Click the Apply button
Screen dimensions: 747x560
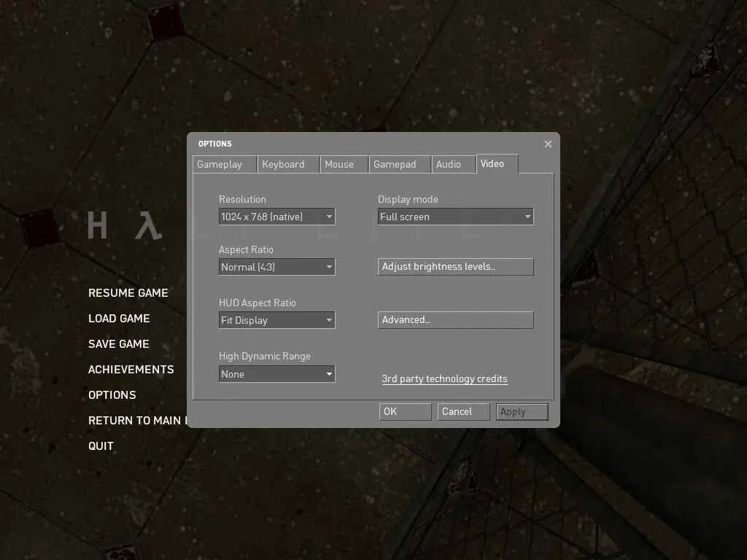pyautogui.click(x=522, y=412)
